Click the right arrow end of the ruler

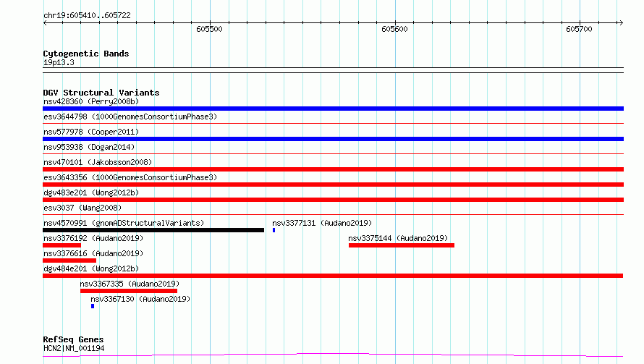point(621,22)
